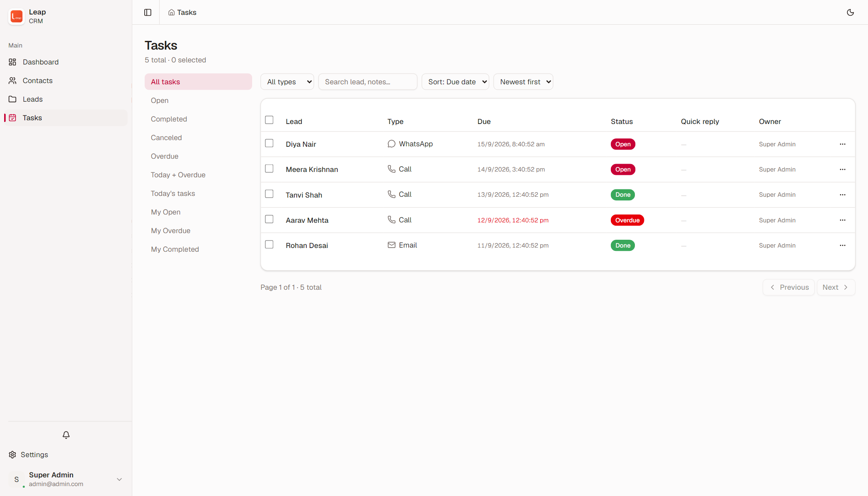Select the Completed tasks filter
This screenshot has width=868, height=496.
(198, 119)
